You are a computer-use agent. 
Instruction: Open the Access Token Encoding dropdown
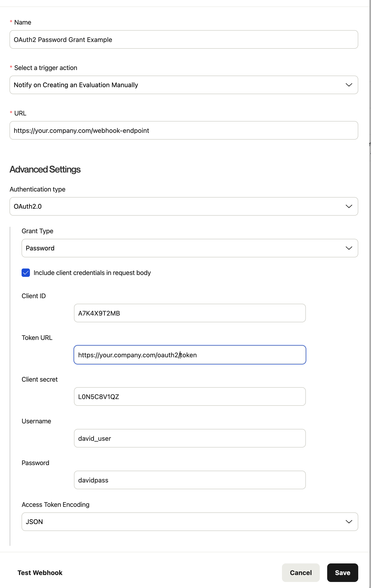[x=183, y=522]
